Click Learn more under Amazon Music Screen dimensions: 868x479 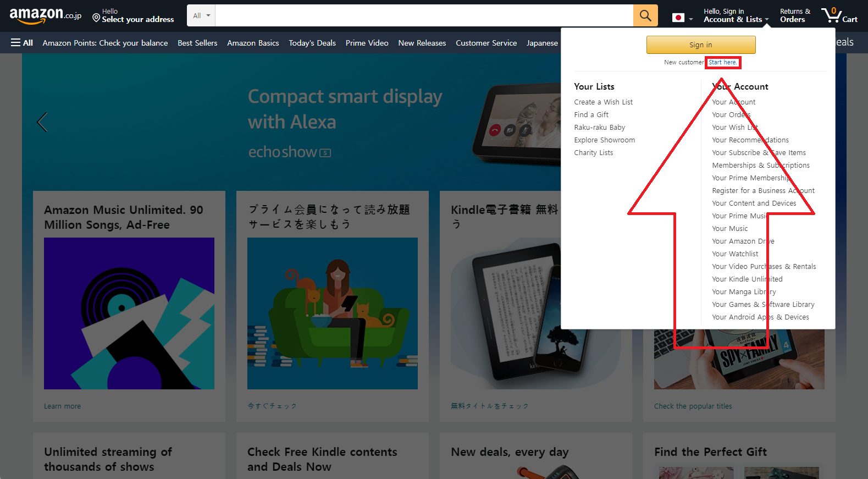click(x=62, y=406)
